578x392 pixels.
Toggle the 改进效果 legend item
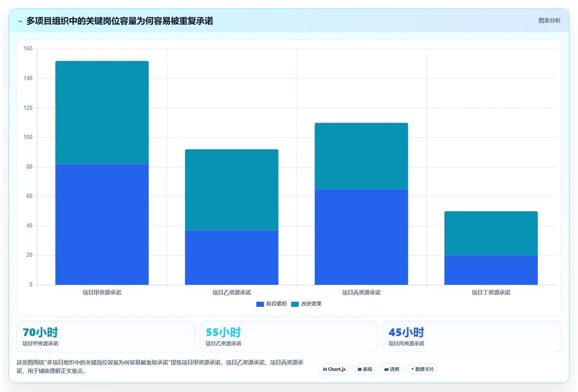click(307, 304)
